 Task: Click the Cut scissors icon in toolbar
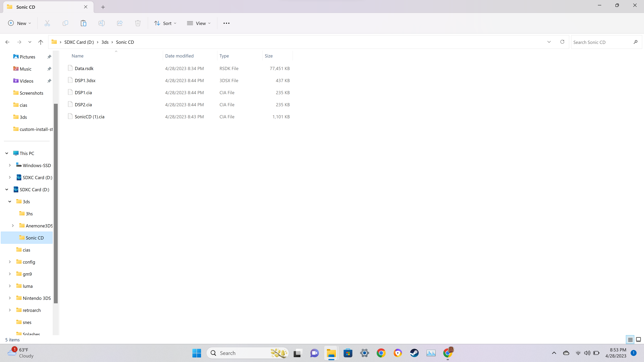click(x=47, y=23)
